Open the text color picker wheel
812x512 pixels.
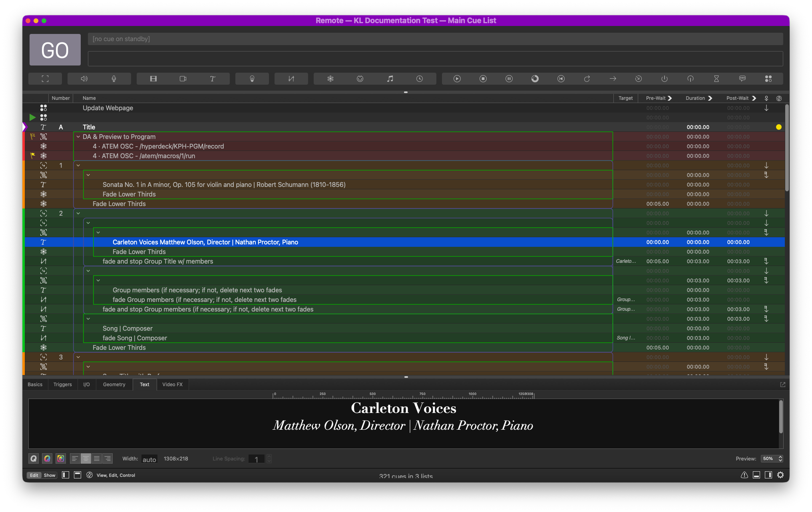point(47,458)
